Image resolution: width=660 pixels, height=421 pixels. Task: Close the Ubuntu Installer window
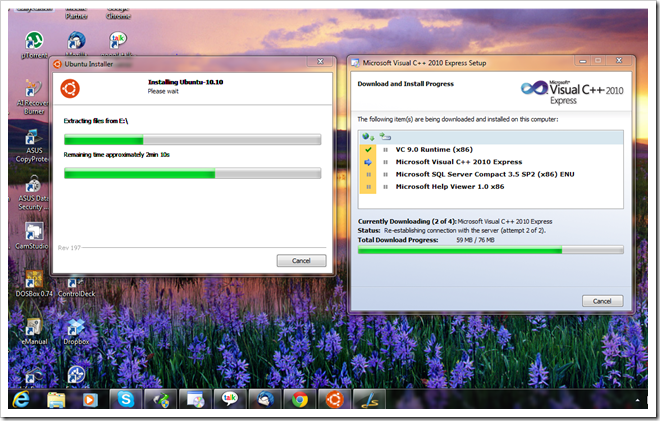320,61
